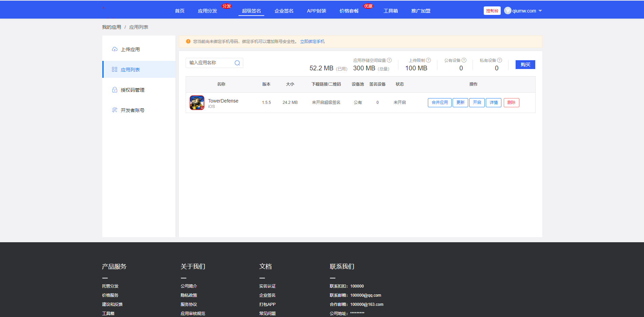Screen dimensions: 644x317
Task: Click help icon beside 公有设备
Action: [x=464, y=60]
